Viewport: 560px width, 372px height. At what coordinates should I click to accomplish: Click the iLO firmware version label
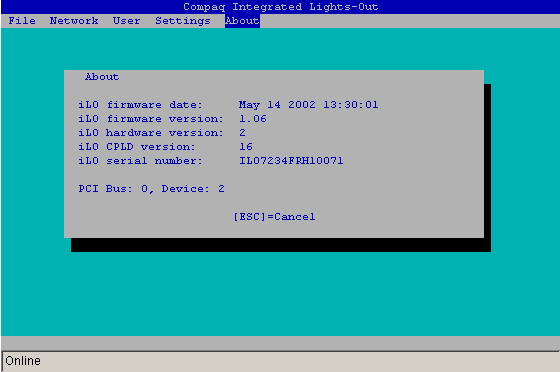click(151, 119)
